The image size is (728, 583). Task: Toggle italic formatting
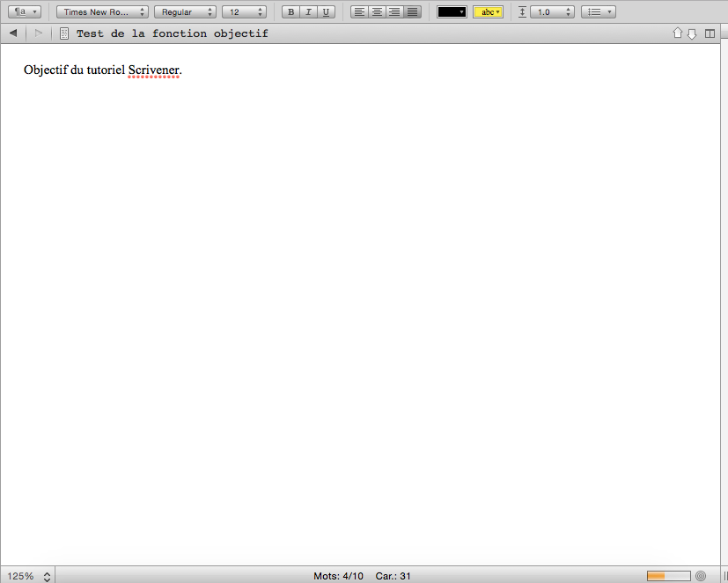[308, 12]
